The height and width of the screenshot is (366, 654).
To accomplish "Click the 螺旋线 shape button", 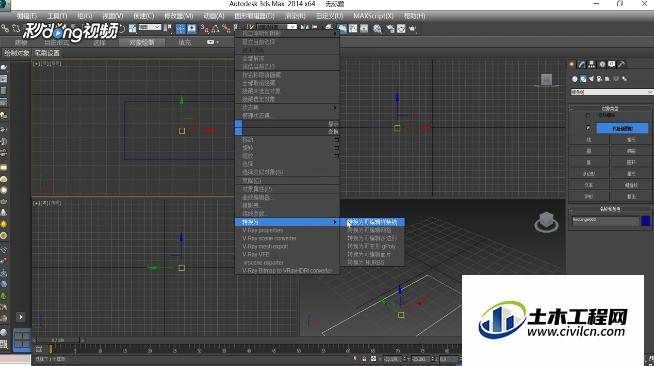I will 631,185.
